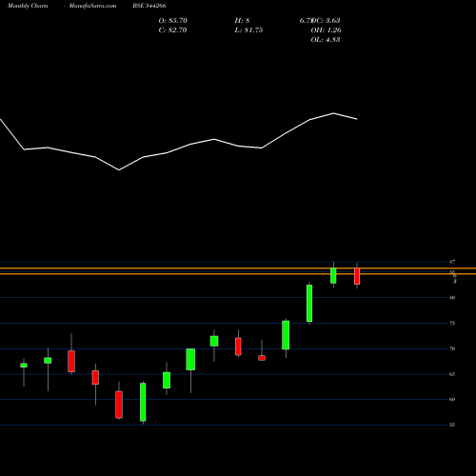This screenshot has height=476, width=476.
Task: Click the "Monthly Charts" title text
Action: pyautogui.click(x=28, y=6)
